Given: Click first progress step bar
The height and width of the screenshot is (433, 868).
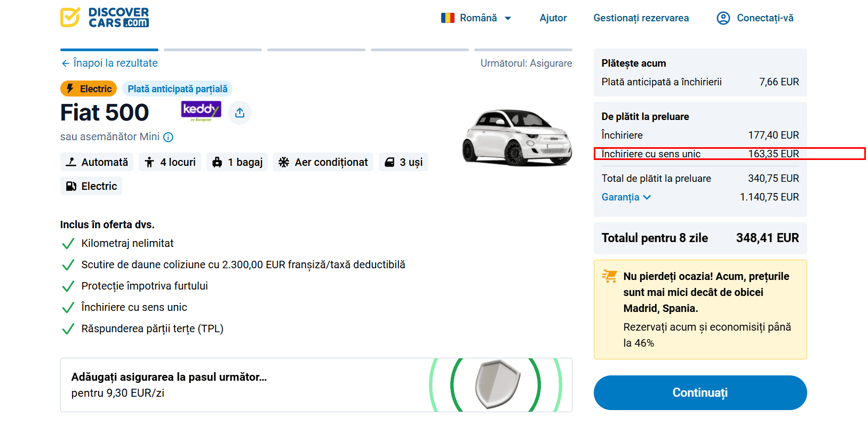Looking at the screenshot, I should pyautogui.click(x=109, y=50).
